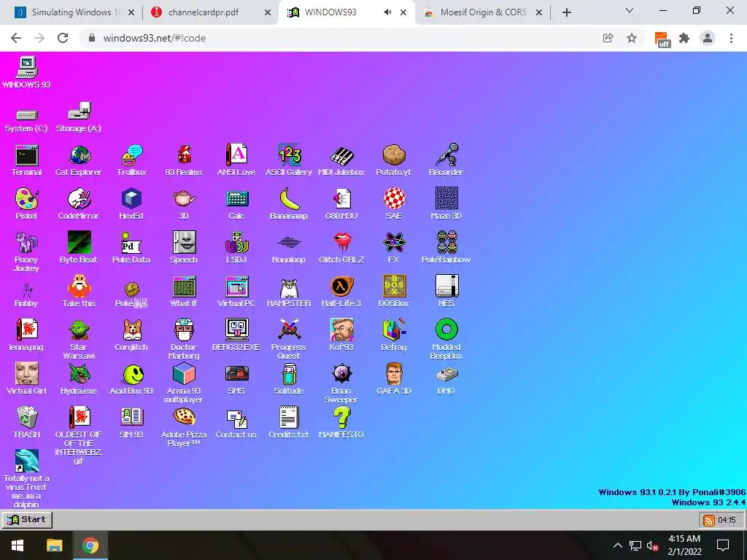Launch the Calc calculator icon
This screenshot has height=560, width=747.
coord(236,204)
